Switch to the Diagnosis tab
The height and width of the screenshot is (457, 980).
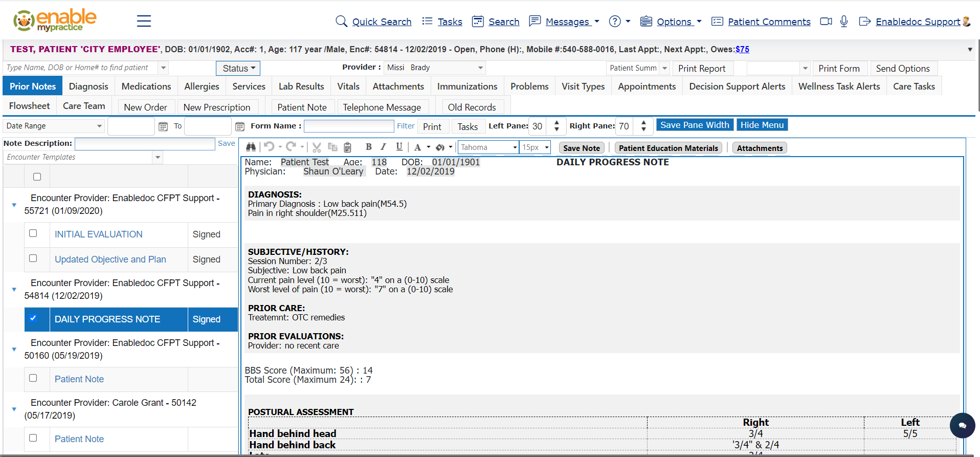(x=88, y=86)
